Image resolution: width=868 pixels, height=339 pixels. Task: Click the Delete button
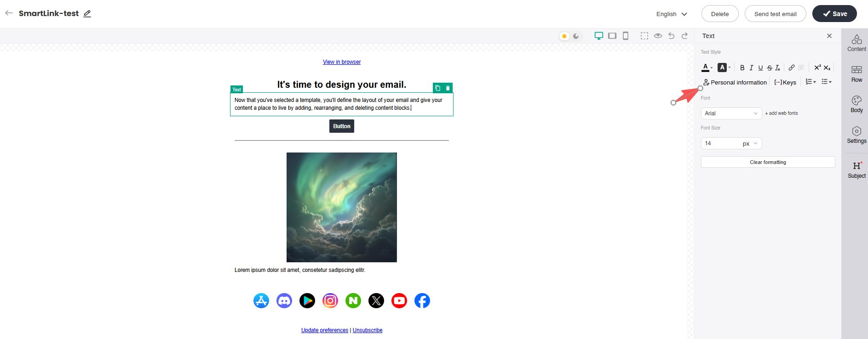click(720, 14)
